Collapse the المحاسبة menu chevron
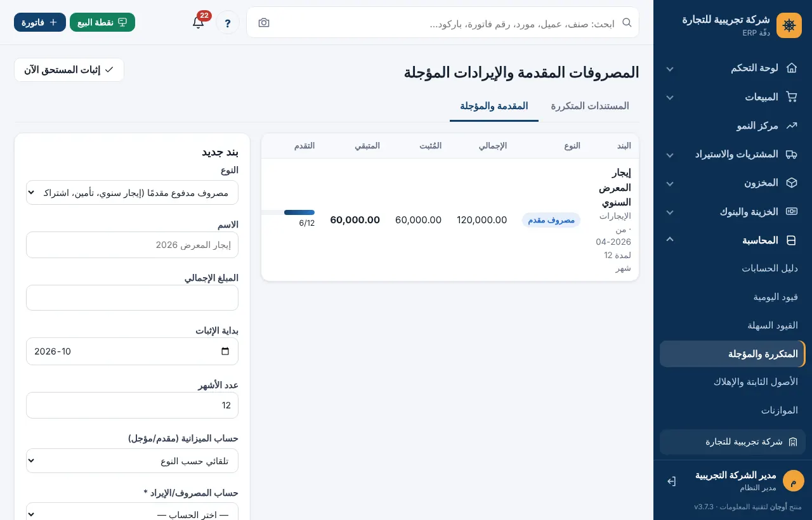This screenshot has height=520, width=812. 670,240
